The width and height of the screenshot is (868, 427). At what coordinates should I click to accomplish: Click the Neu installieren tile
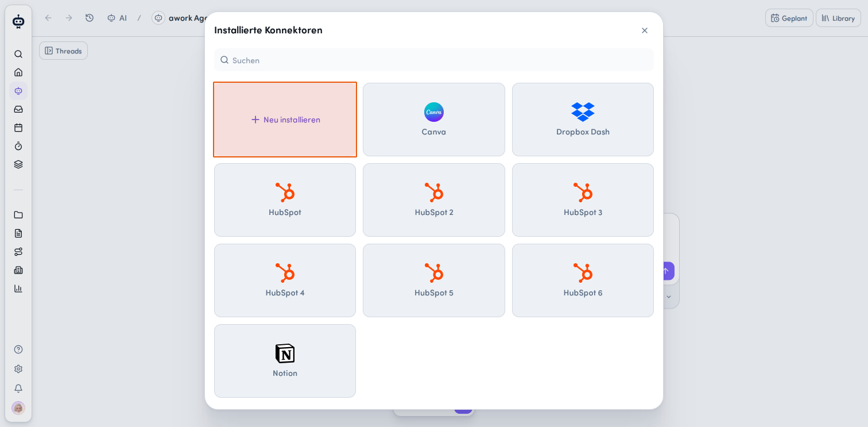(285, 120)
